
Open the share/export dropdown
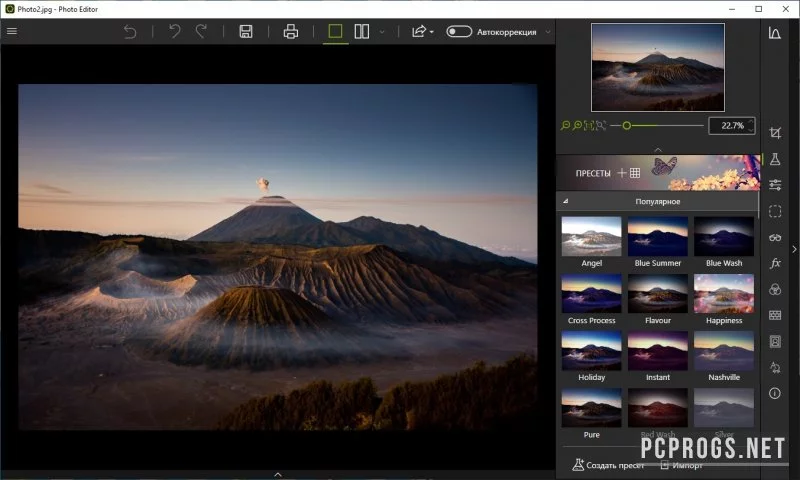pos(422,32)
